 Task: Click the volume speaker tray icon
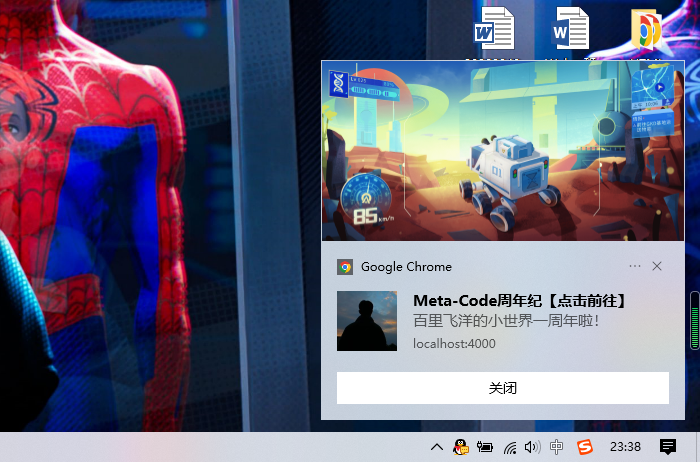tap(532, 447)
